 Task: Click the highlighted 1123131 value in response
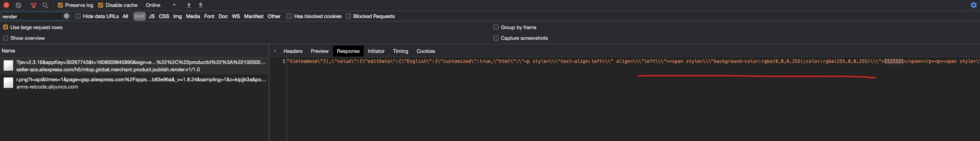tap(894, 61)
